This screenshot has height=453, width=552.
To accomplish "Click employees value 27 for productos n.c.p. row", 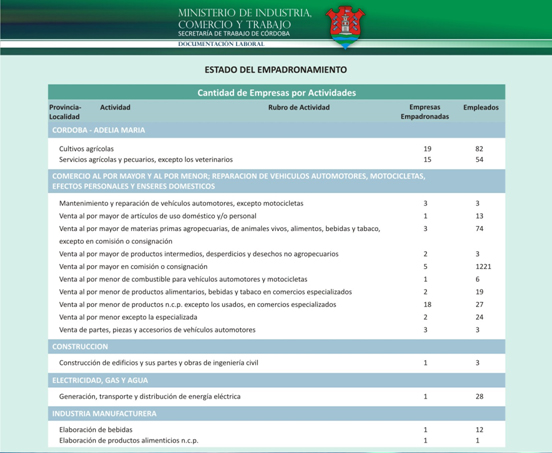I will tap(479, 305).
